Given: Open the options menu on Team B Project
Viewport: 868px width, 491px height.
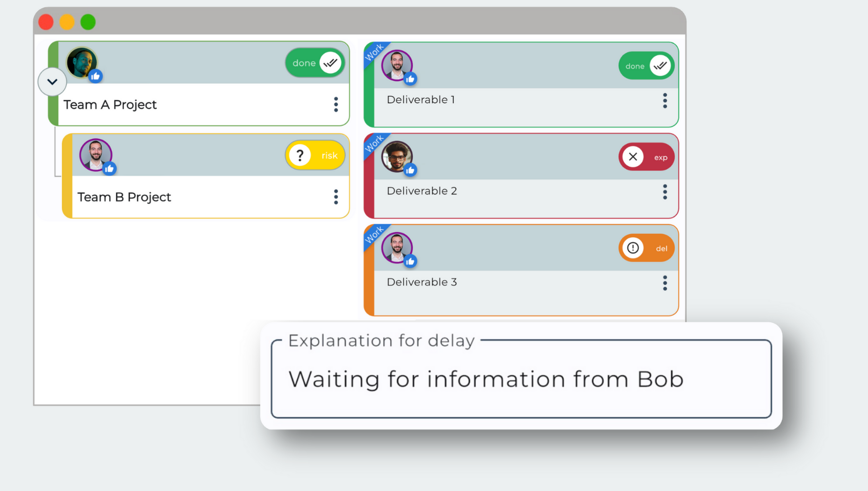Looking at the screenshot, I should pos(336,197).
